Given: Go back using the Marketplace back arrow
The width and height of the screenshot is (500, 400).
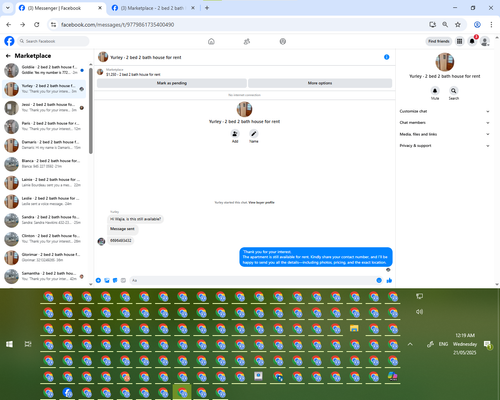Looking at the screenshot, I should tap(8, 56).
